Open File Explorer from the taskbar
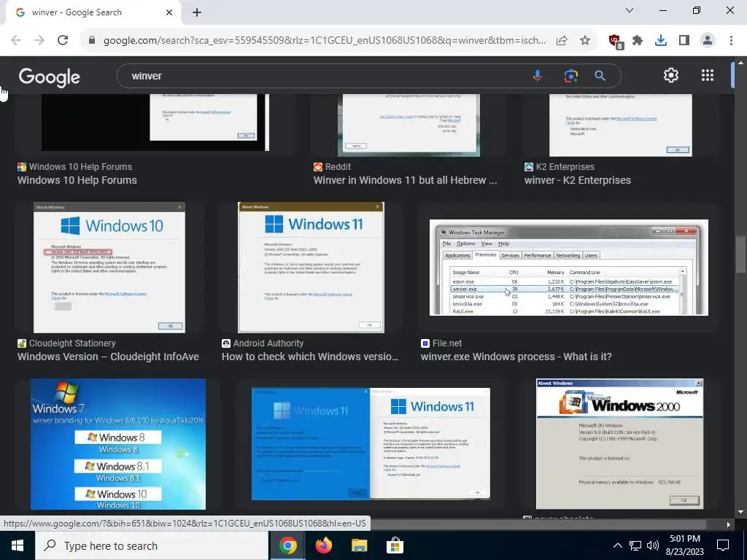Viewport: 747px width, 560px height. (x=359, y=545)
